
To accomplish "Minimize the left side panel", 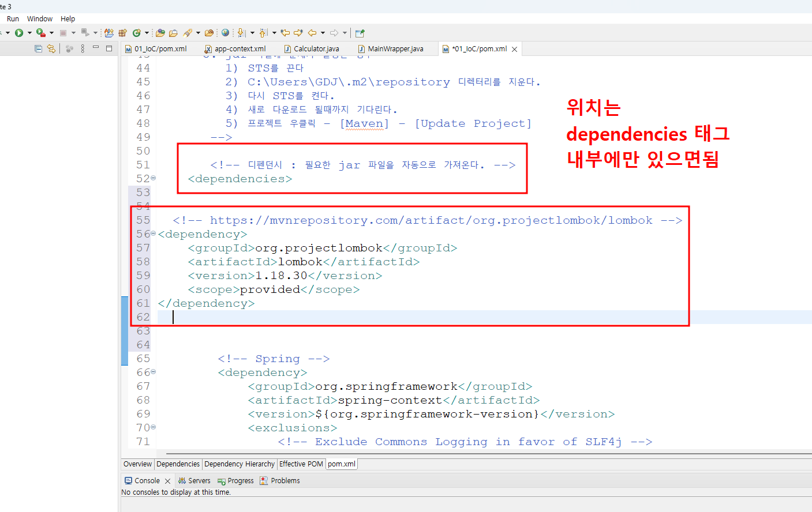I will pyautogui.click(x=96, y=48).
